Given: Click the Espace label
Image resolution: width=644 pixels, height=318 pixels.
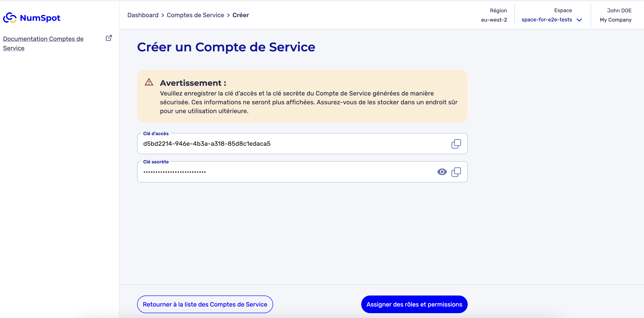Looking at the screenshot, I should point(563,10).
